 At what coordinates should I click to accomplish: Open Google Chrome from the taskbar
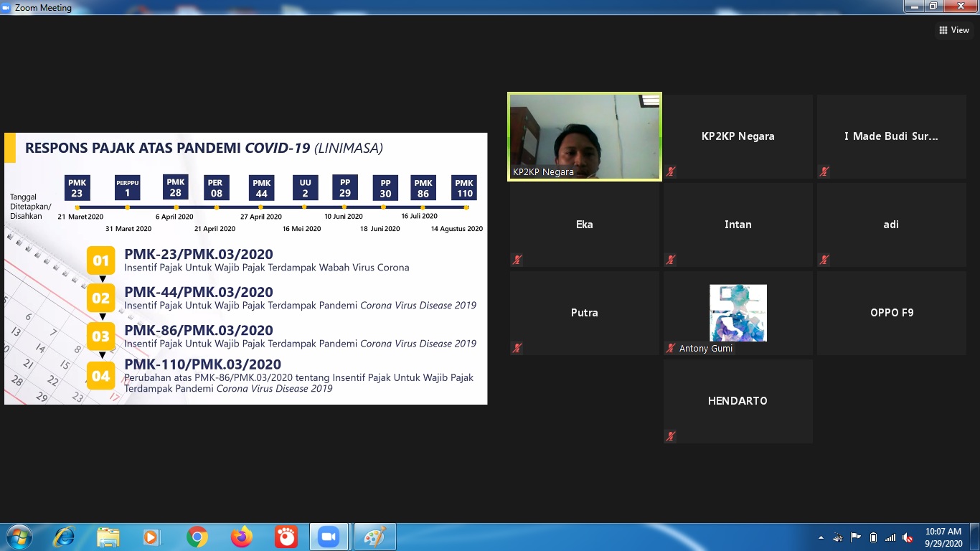[x=197, y=537]
